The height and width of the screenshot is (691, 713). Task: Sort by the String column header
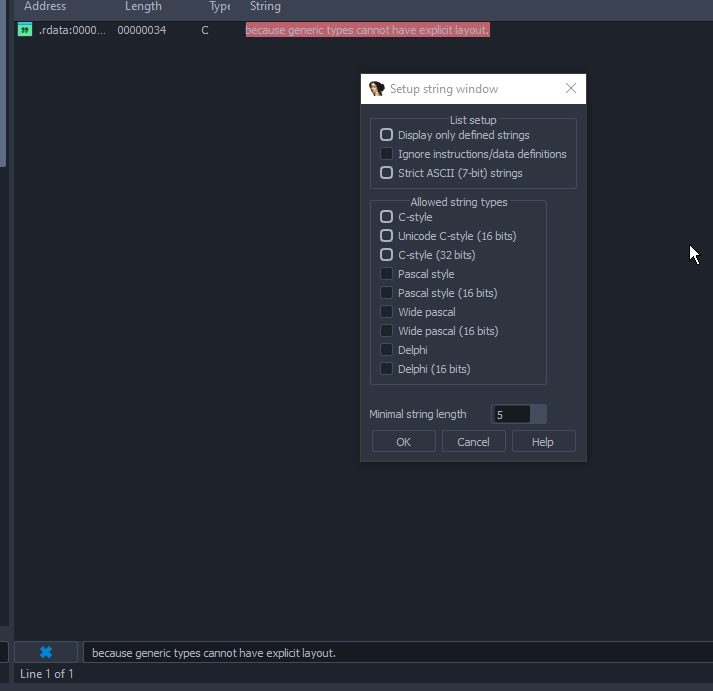point(265,6)
